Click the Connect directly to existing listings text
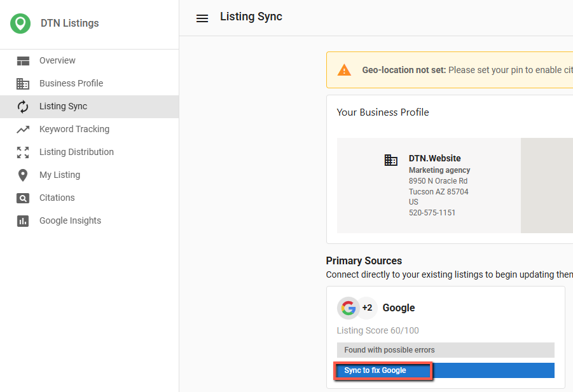 pyautogui.click(x=449, y=275)
